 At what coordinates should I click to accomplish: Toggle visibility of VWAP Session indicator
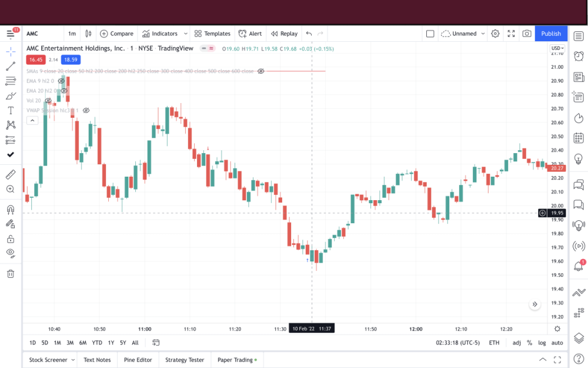(x=86, y=110)
